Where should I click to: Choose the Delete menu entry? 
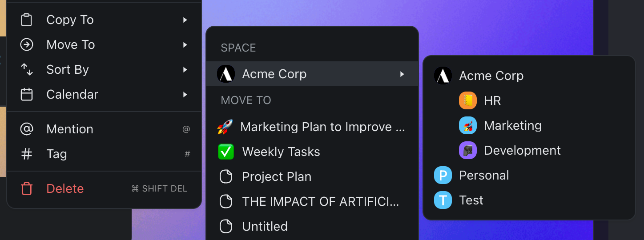[65, 189]
